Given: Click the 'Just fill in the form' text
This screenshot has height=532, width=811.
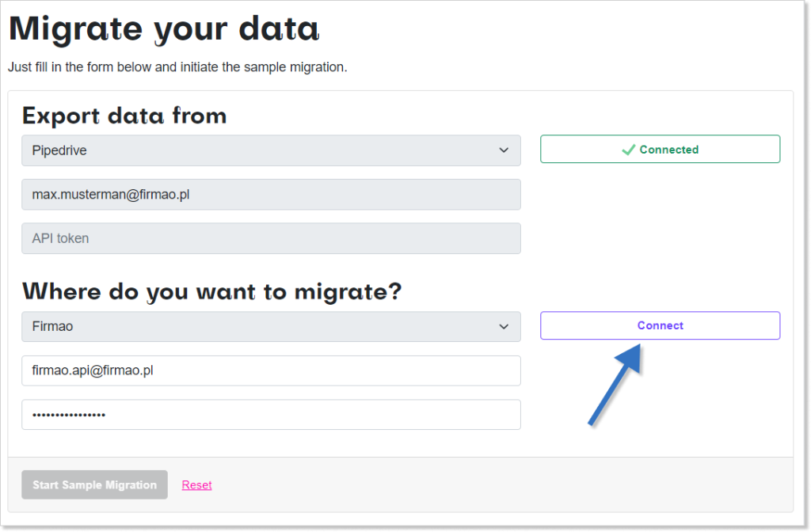Looking at the screenshot, I should 177,67.
